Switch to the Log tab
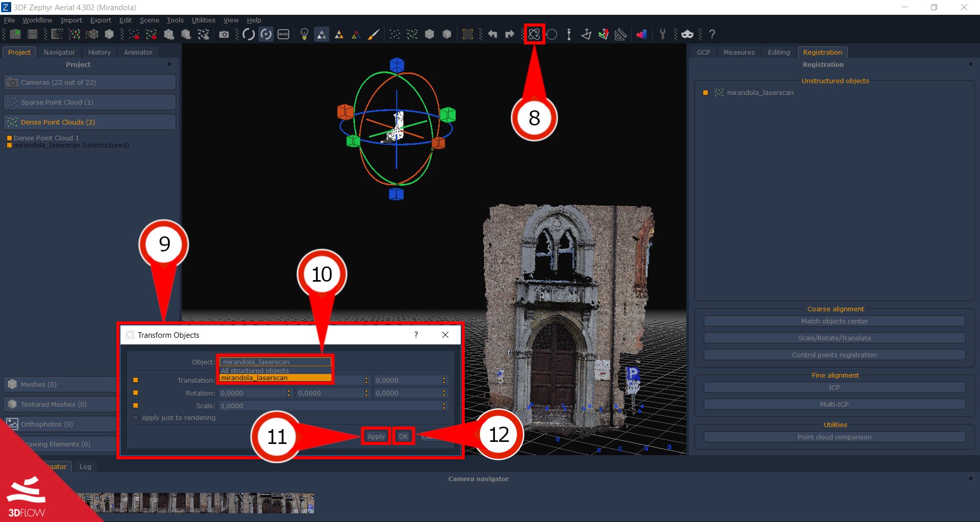The image size is (980, 522). [x=85, y=466]
